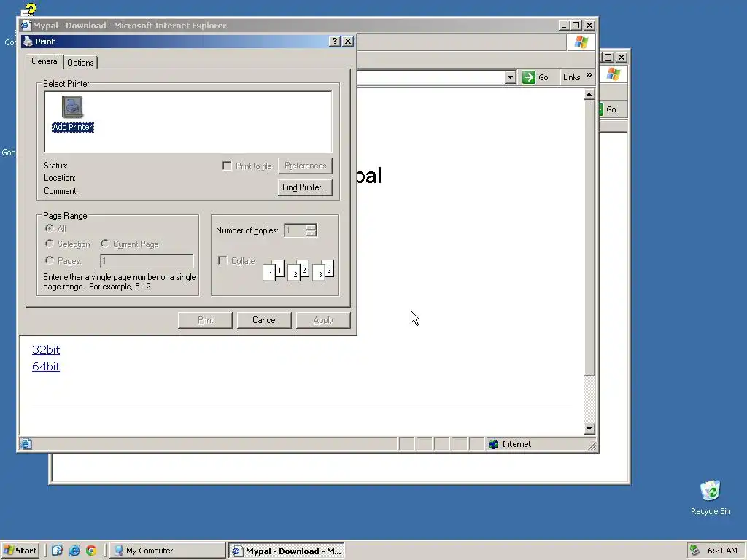
Task: Click the help icon at desktop top-left
Action: click(29, 9)
